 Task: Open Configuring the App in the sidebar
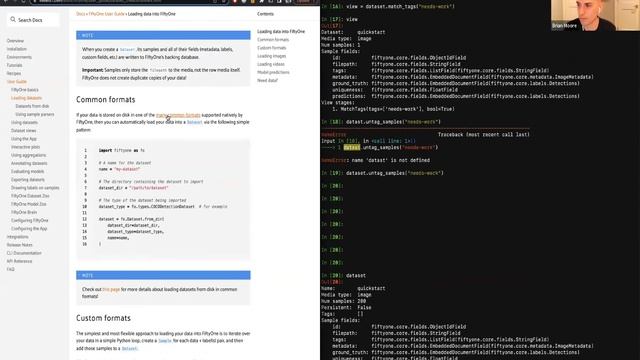pos(29,229)
